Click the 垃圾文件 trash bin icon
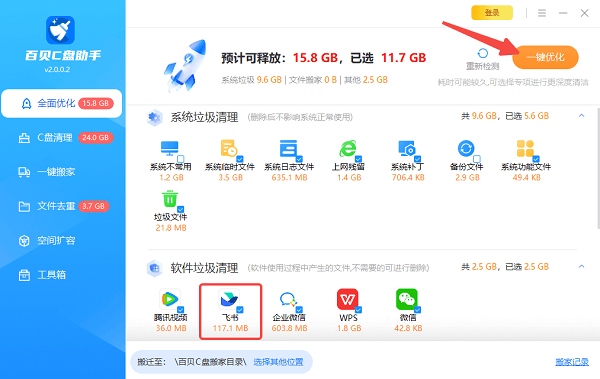 [170, 199]
